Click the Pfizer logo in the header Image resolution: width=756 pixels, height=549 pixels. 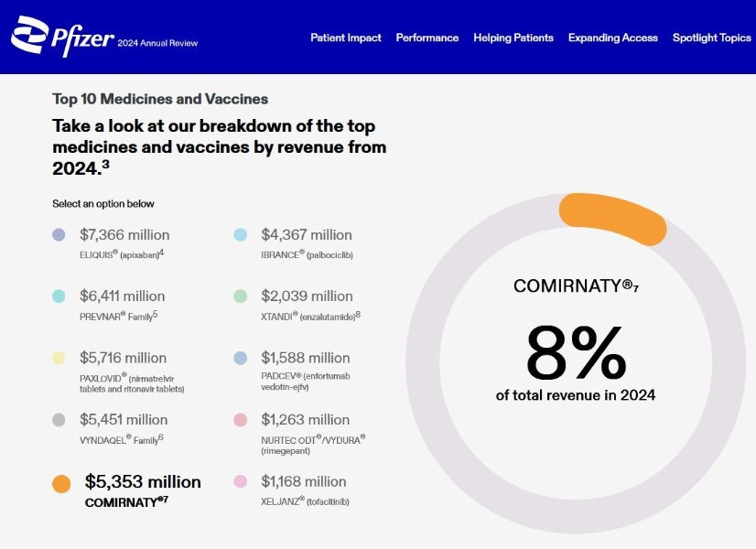[x=62, y=37]
